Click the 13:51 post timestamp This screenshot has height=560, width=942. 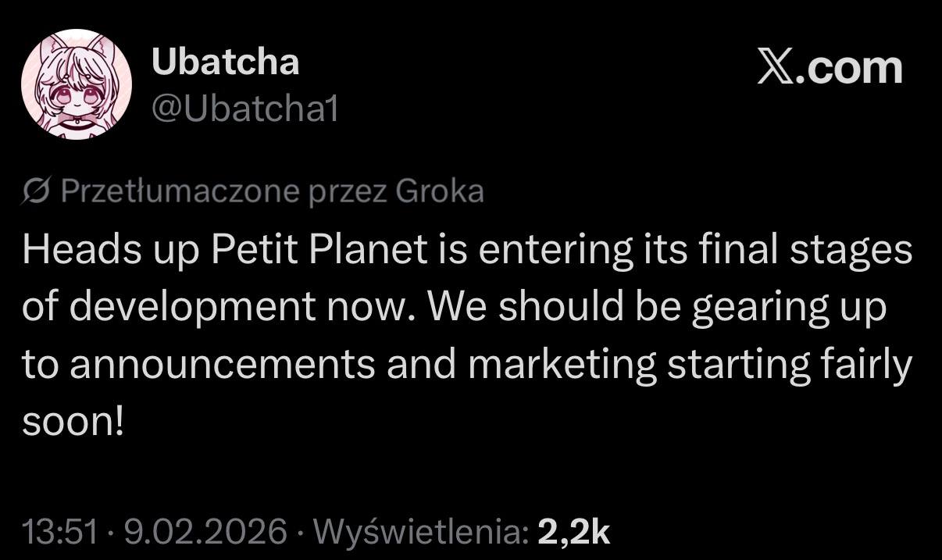pos(61,532)
